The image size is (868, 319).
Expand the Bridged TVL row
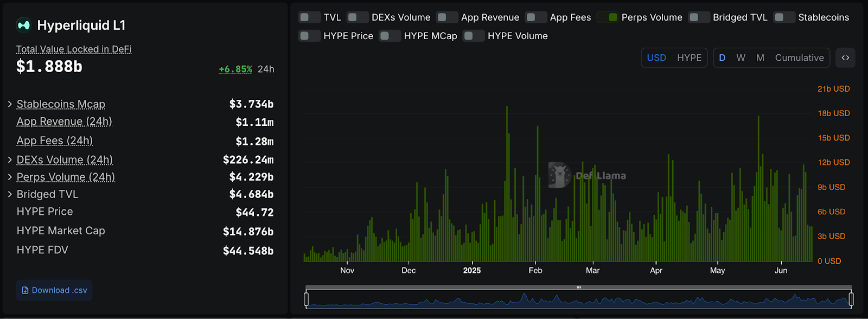(x=10, y=194)
